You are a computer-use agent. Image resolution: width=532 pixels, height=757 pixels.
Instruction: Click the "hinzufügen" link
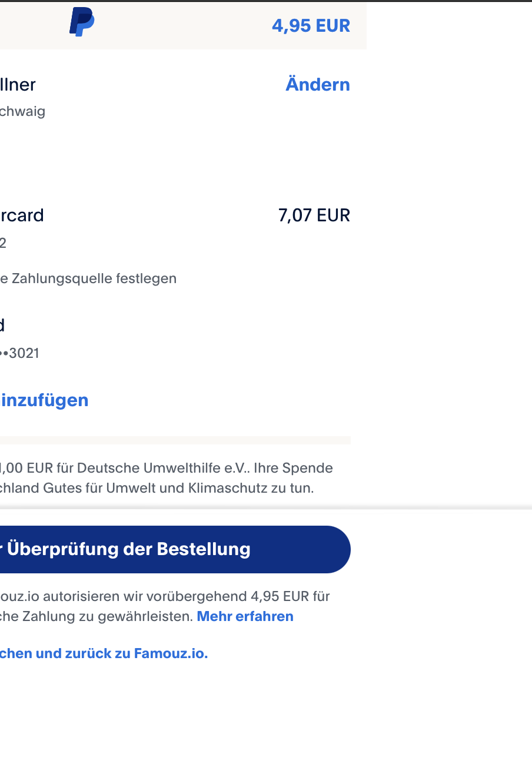(45, 400)
